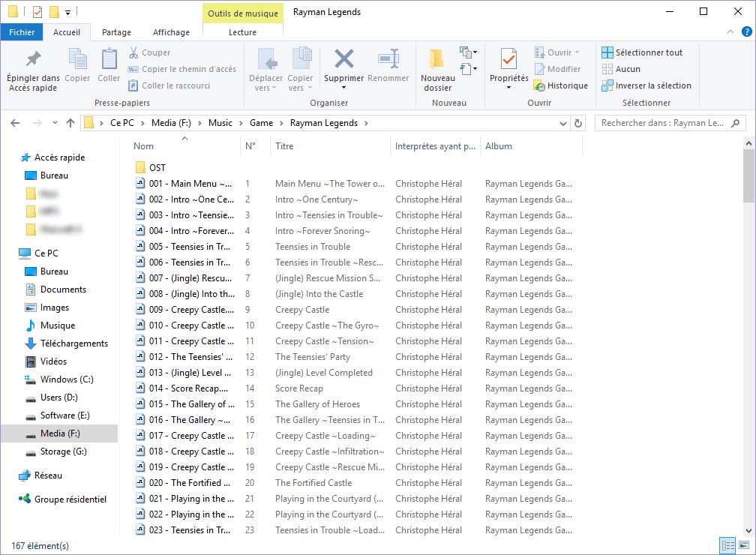Open the Supprimer dropdown arrow
The height and width of the screenshot is (555, 756).
point(343,88)
